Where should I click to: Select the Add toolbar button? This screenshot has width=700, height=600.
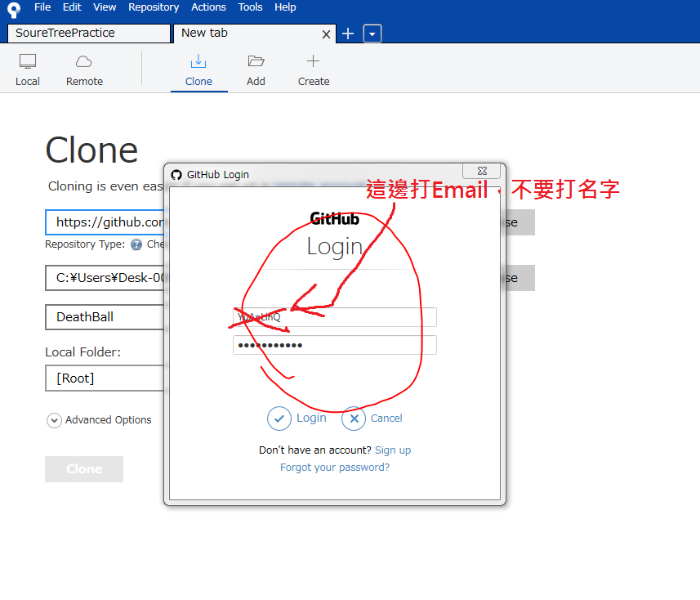pos(256,70)
